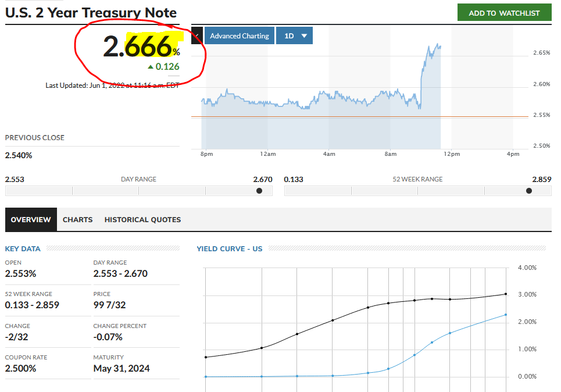Image resolution: width=561 pixels, height=392 pixels.
Task: Click the KEY DATA section header
Action: [x=23, y=249]
